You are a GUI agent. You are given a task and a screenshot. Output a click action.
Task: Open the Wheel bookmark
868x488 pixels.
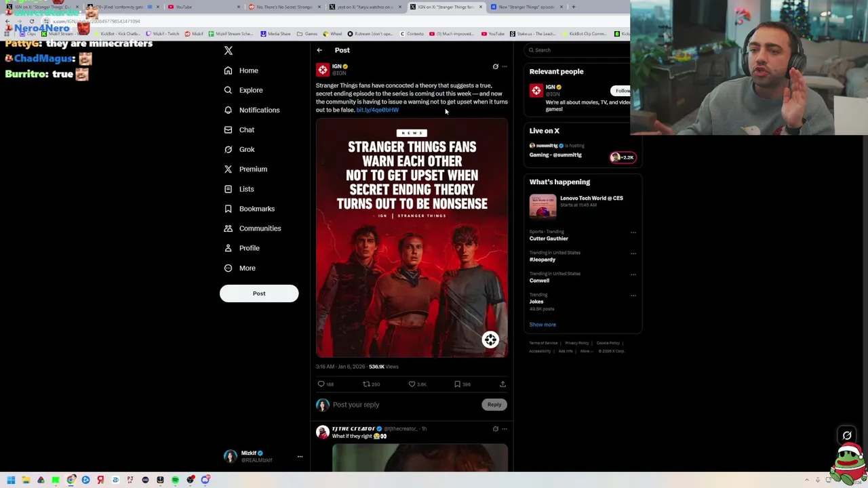pos(333,34)
